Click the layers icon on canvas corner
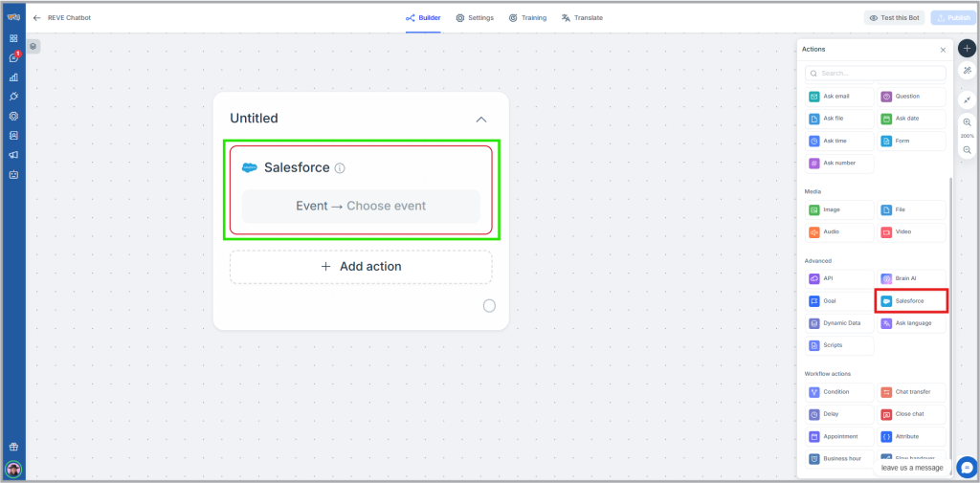Image resolution: width=980 pixels, height=483 pixels. tap(33, 46)
